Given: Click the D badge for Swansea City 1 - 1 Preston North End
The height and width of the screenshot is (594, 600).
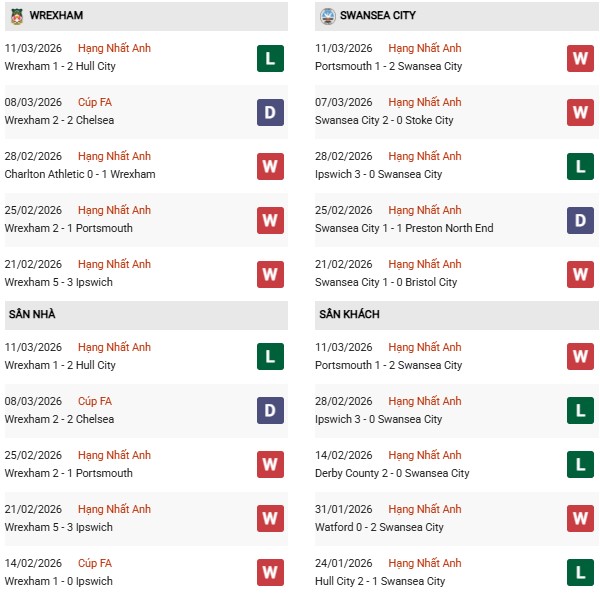Looking at the screenshot, I should [x=581, y=220].
